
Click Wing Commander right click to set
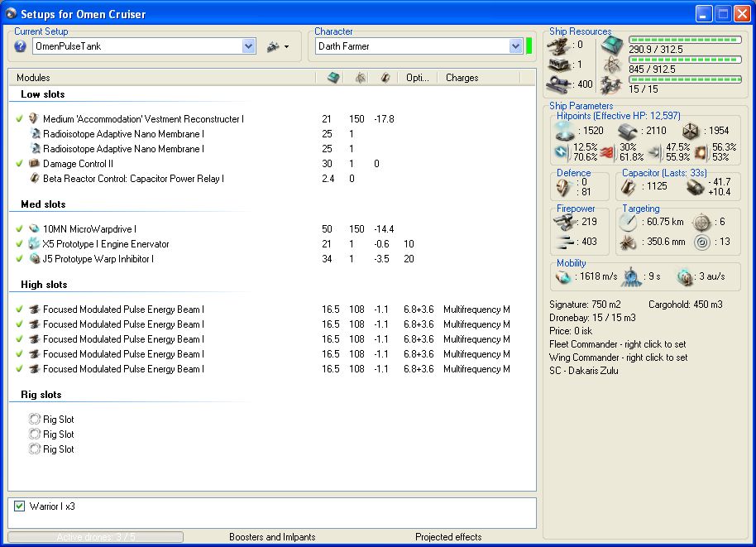point(618,357)
